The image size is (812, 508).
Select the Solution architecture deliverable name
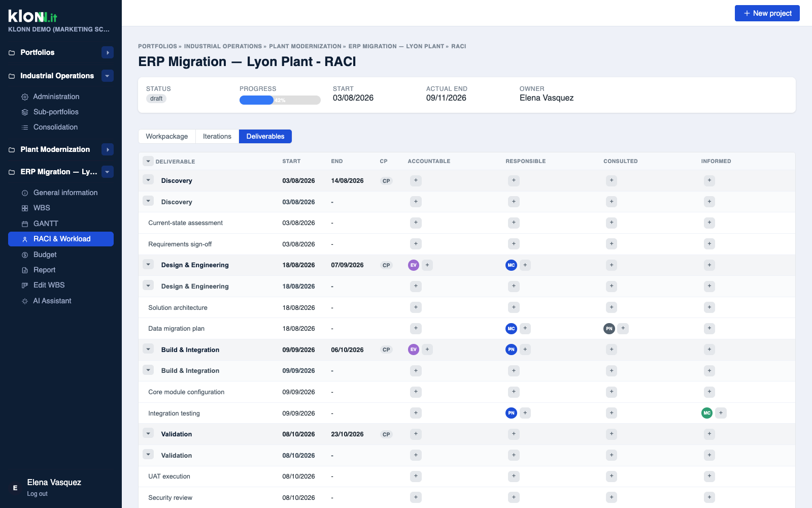coord(178,308)
